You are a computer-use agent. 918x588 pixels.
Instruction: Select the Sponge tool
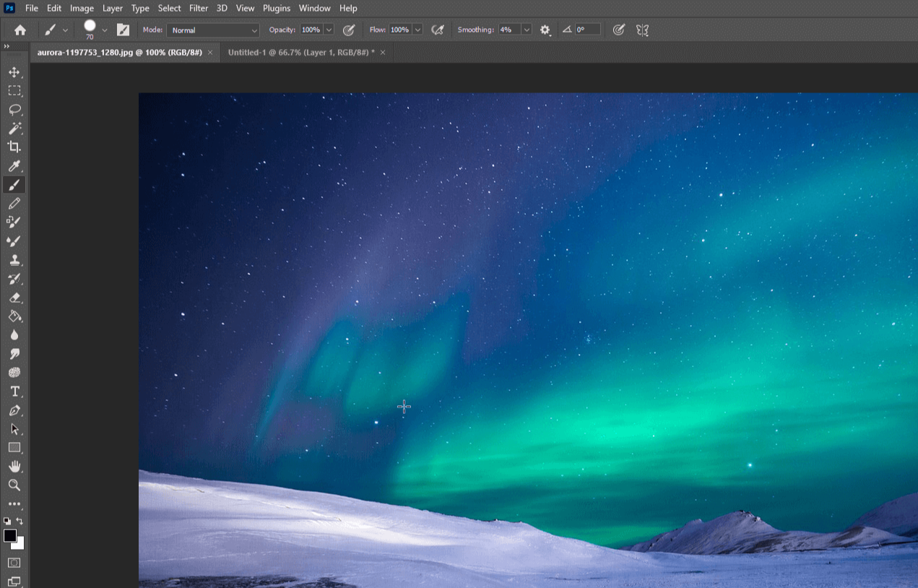coord(14,373)
